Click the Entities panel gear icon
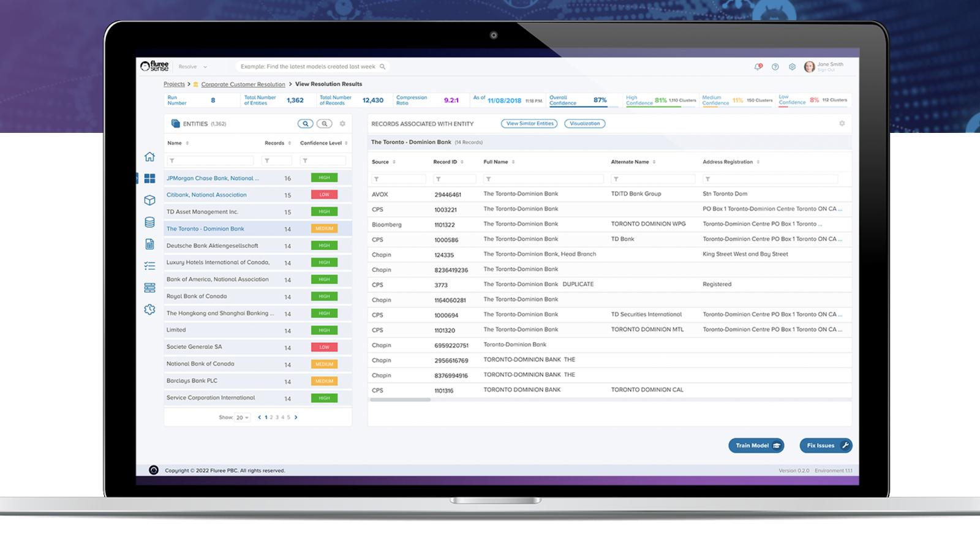 pos(342,124)
